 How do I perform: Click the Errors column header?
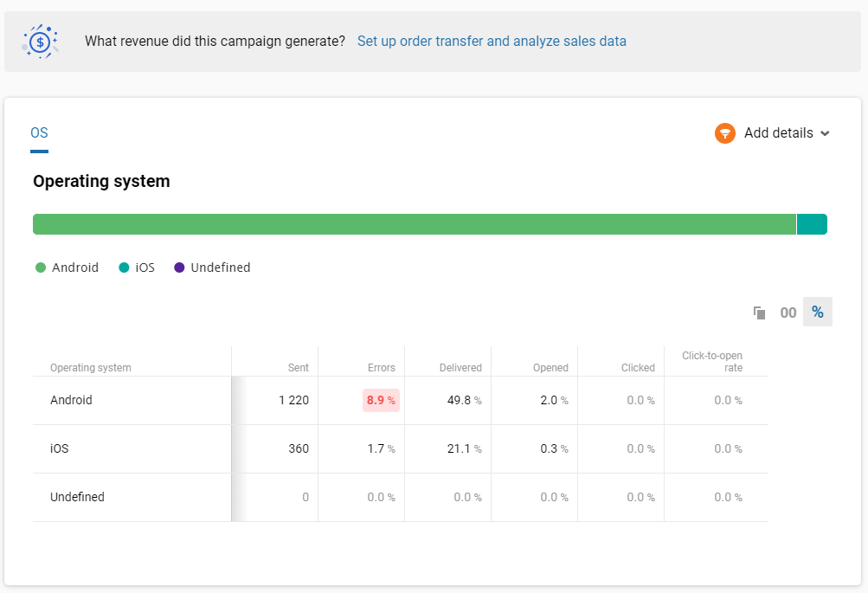(381, 368)
